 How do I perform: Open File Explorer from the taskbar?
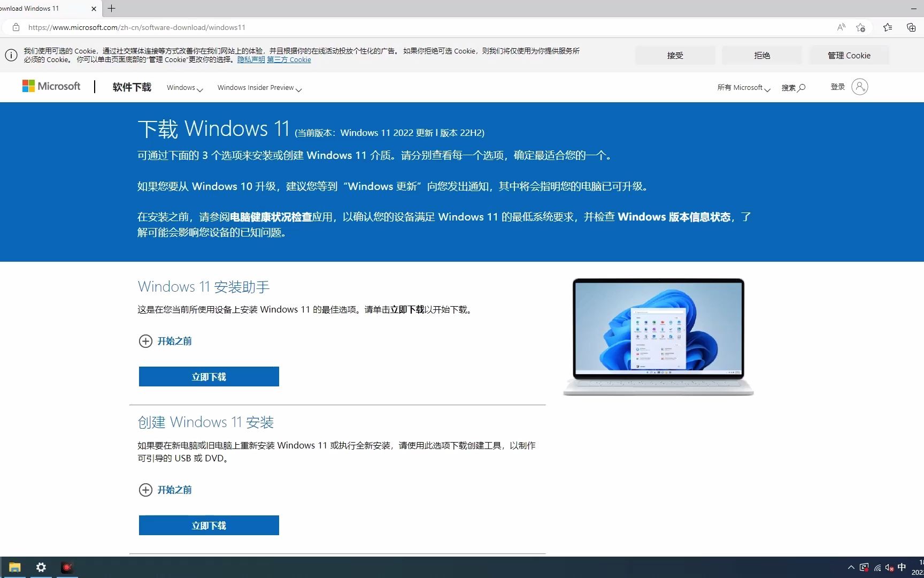click(x=14, y=567)
